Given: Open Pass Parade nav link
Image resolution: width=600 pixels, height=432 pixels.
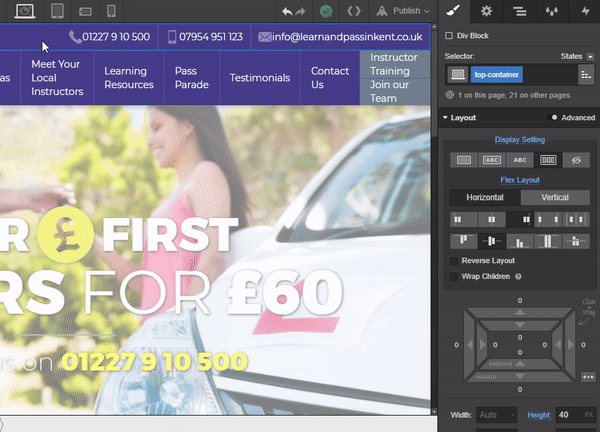Looking at the screenshot, I should tap(192, 78).
